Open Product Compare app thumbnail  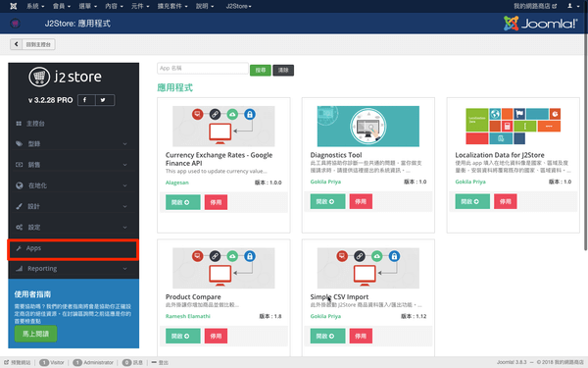[223, 268]
